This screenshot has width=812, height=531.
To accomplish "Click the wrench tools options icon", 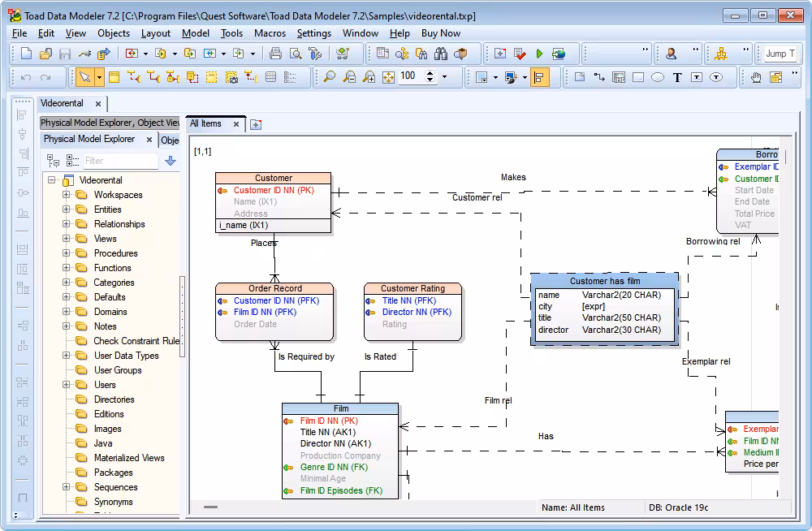I will (x=315, y=54).
